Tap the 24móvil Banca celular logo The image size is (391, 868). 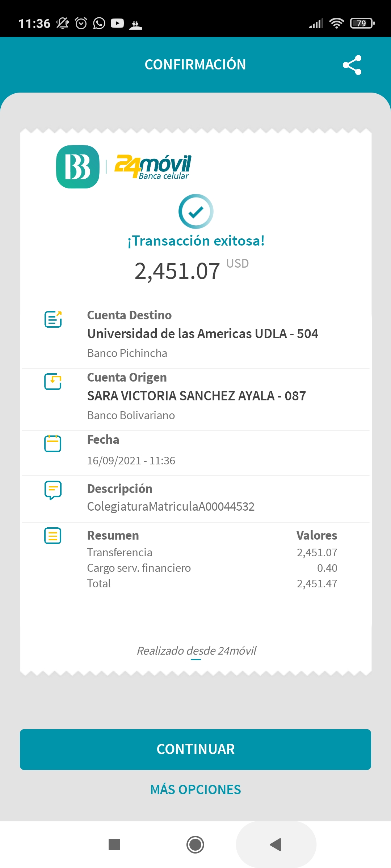153,167
